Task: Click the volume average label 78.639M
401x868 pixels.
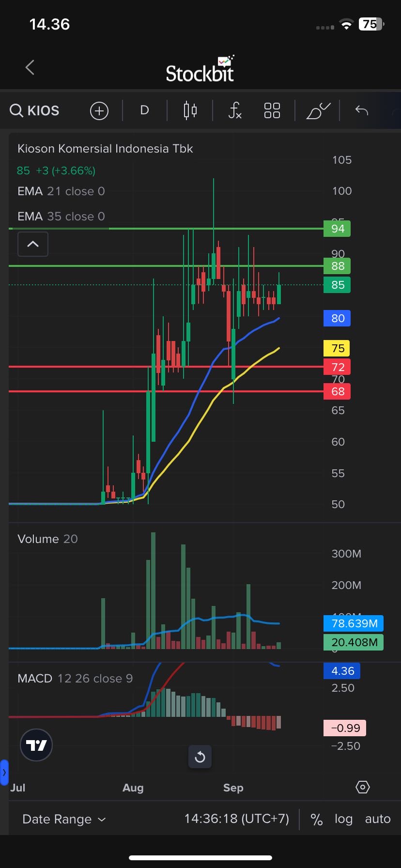Action: [x=354, y=623]
